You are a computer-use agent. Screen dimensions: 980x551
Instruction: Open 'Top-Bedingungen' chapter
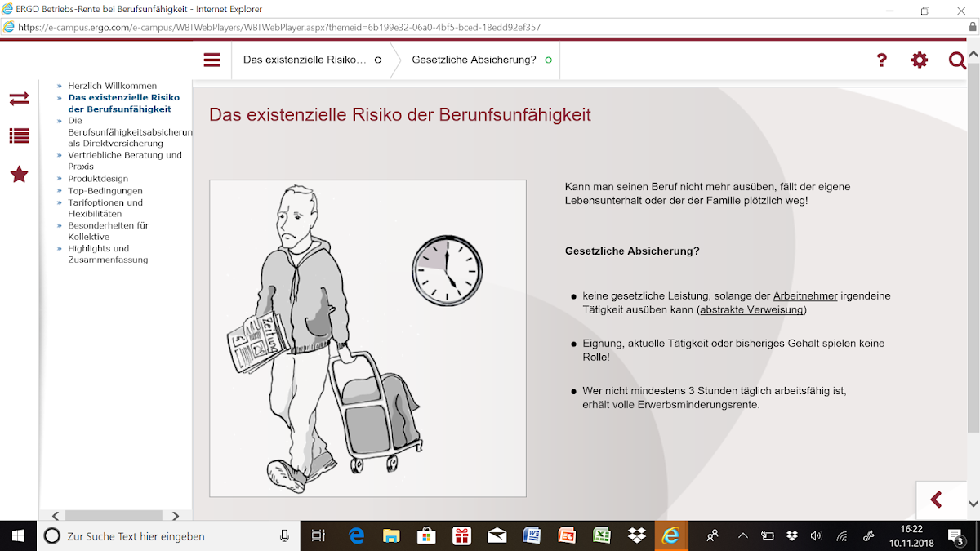(105, 190)
